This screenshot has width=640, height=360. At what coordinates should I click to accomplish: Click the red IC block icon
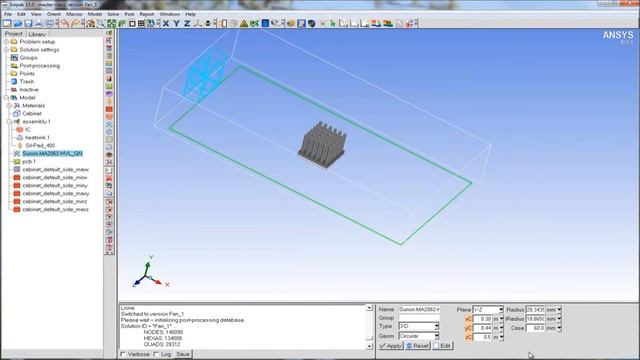click(x=19, y=129)
